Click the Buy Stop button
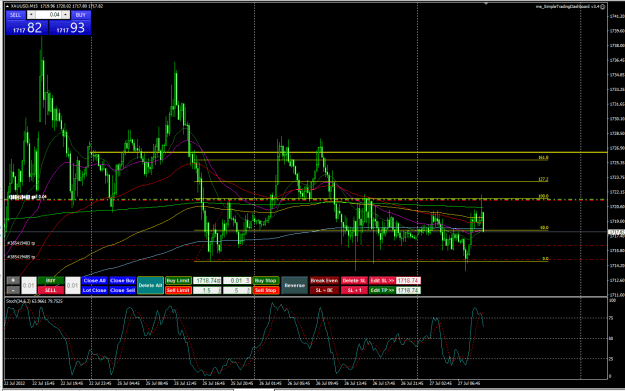Viewport: 625px width, 391px height. click(x=265, y=281)
